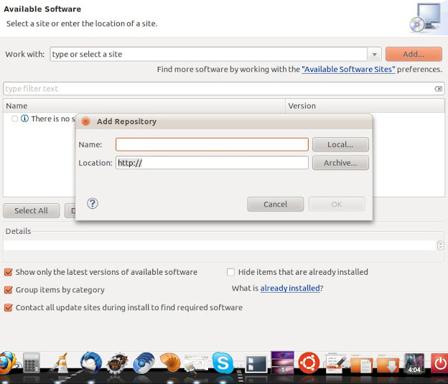Click the Ubuntu logo dock icon
Viewport: 448px width, 384px height.
[x=309, y=362]
